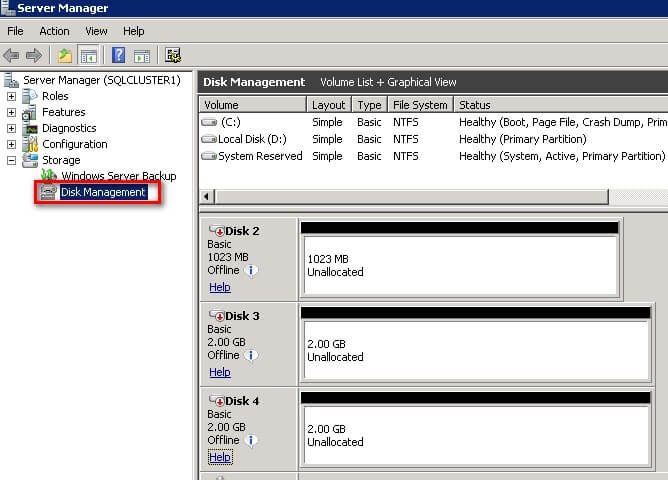
Task: Select Windows Server Backup in the tree
Action: [118, 176]
